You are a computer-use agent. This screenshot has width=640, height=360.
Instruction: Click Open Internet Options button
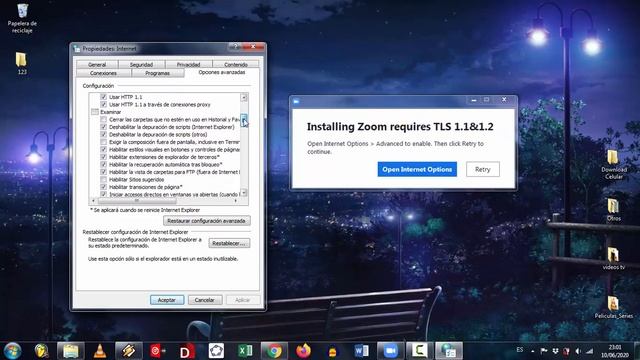click(x=417, y=169)
